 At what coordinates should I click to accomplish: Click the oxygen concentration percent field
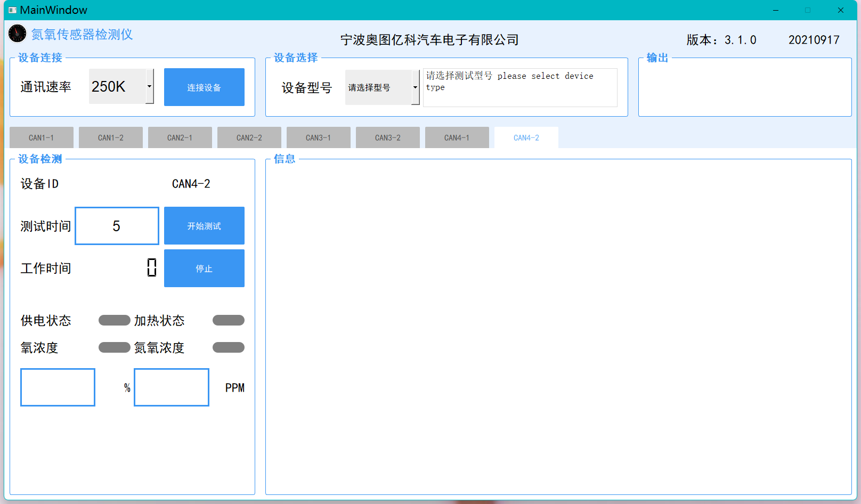(58, 387)
